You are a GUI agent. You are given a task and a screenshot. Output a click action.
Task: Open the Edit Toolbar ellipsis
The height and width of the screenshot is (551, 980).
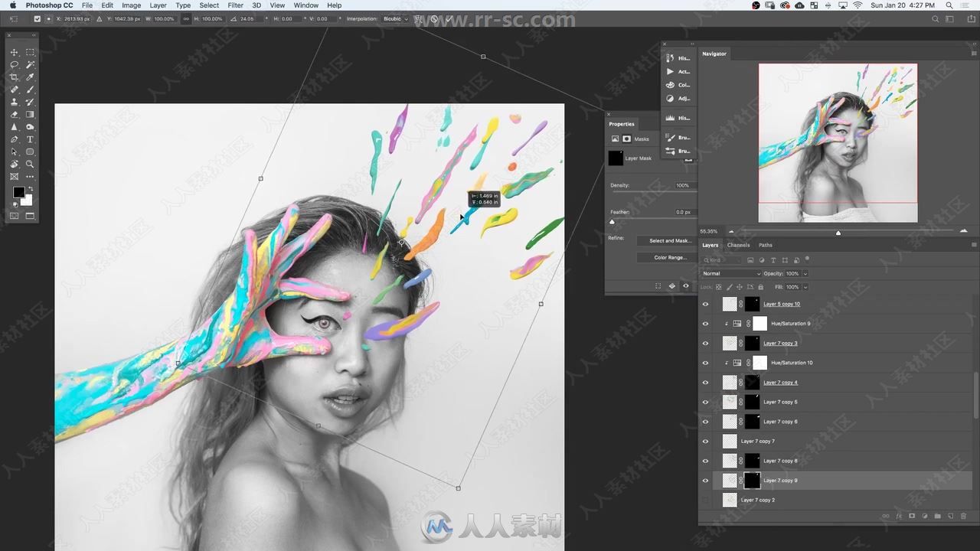(31, 176)
